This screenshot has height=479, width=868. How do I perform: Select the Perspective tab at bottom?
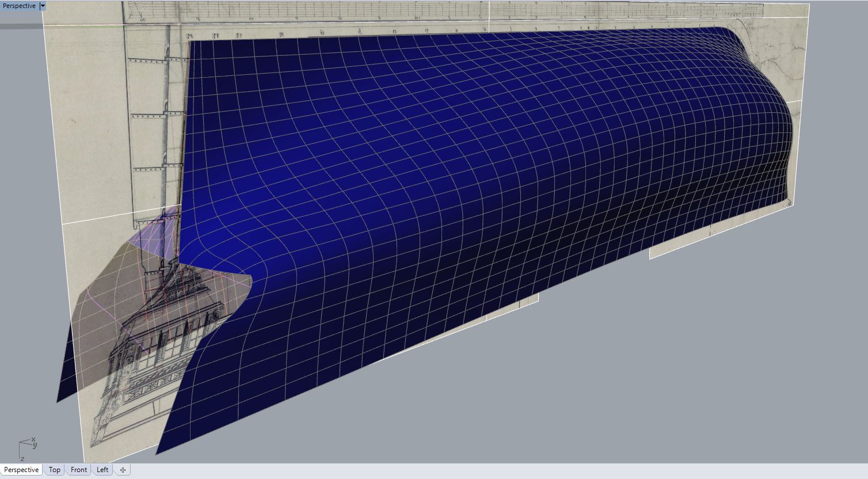(x=21, y=470)
